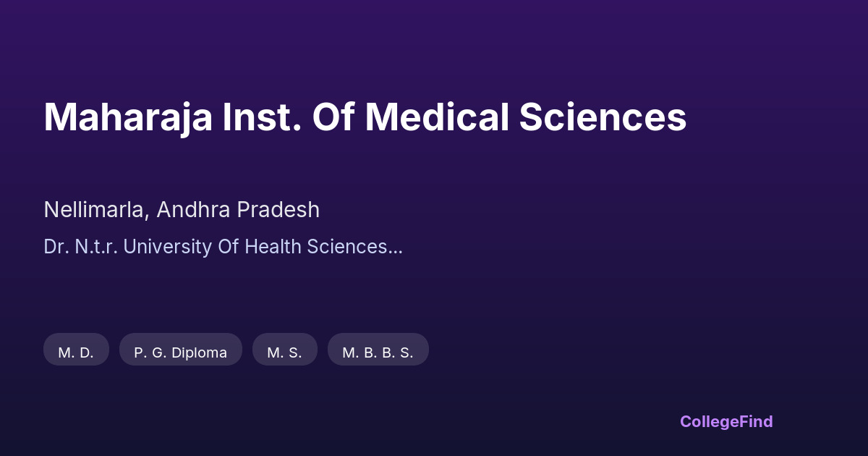The image size is (868, 456).
Task: Click the CollegeFind brand logo
Action: (726, 421)
